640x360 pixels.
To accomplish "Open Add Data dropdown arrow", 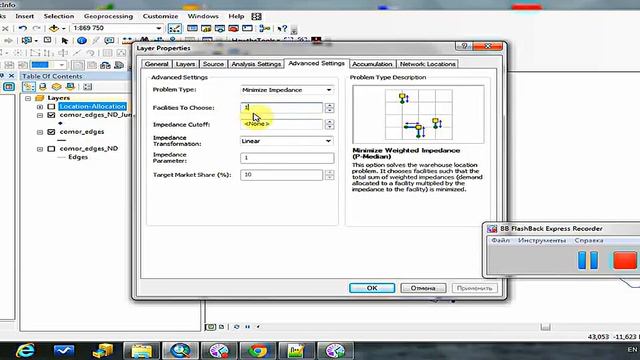I will point(63,29).
